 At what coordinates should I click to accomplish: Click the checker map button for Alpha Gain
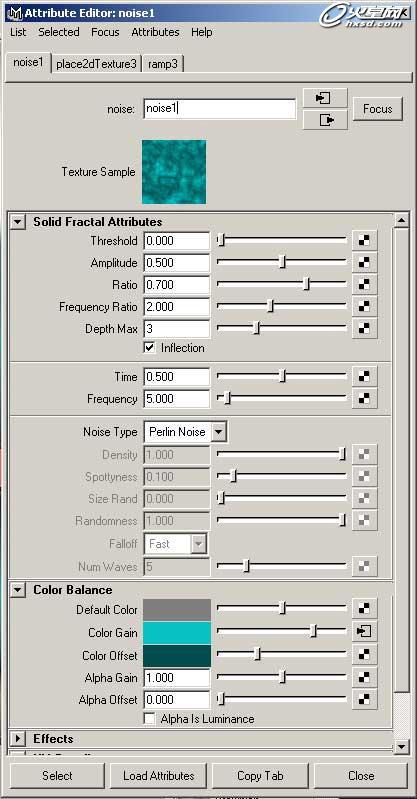pyautogui.click(x=364, y=677)
